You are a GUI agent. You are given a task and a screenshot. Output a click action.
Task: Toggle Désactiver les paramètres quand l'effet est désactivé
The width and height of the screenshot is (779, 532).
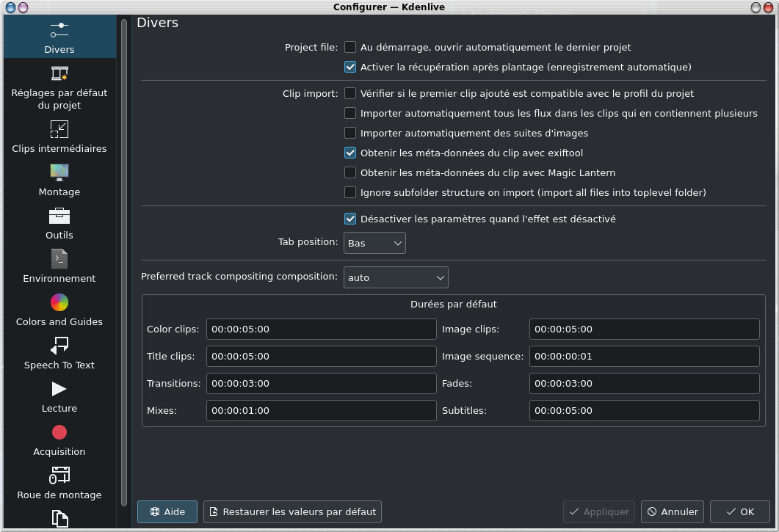coord(350,219)
